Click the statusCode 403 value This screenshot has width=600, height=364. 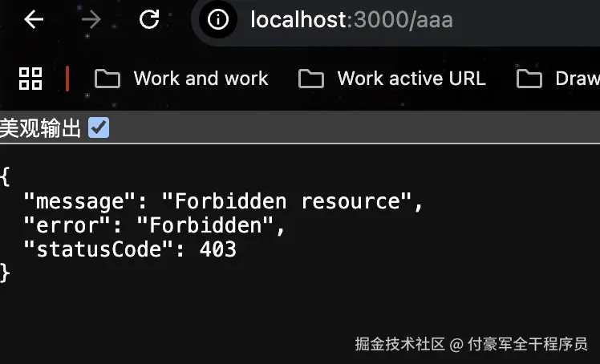point(218,249)
